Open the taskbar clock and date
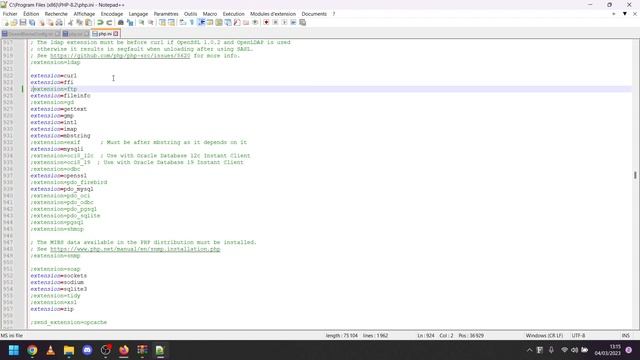 [607, 350]
